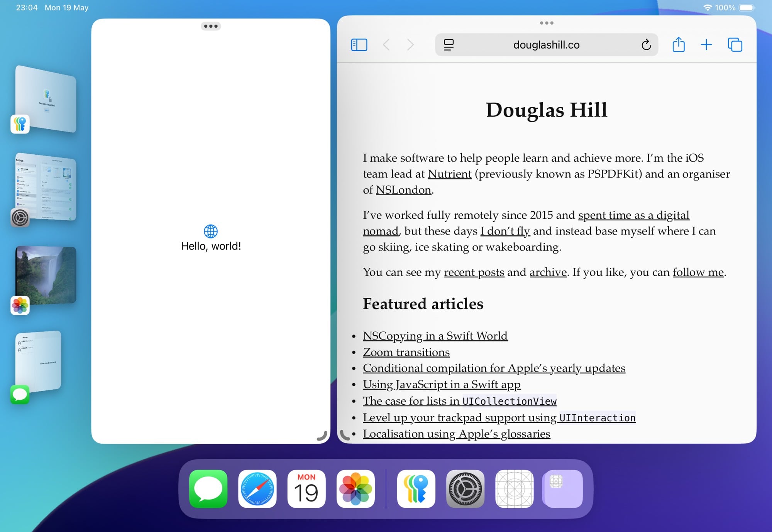
Task: Click the Safari share icon
Action: [679, 44]
